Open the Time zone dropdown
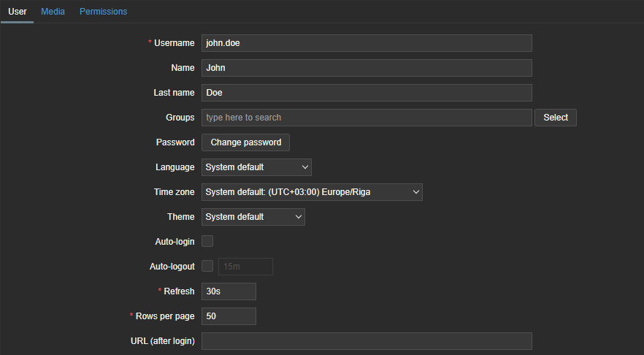644x355 pixels. 312,192
